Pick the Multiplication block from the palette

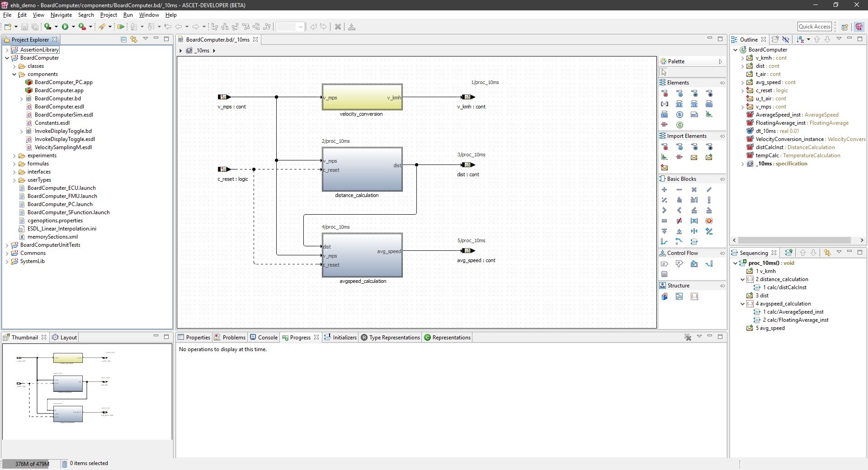pyautogui.click(x=694, y=190)
